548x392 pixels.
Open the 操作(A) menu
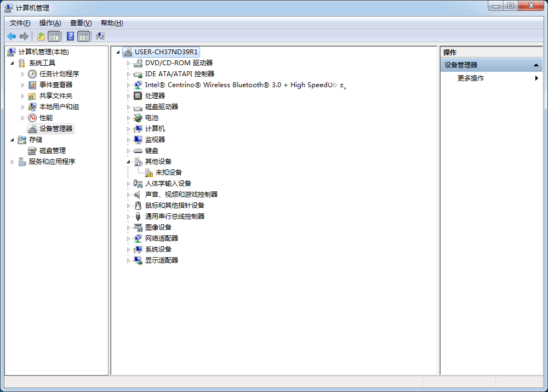click(x=50, y=23)
